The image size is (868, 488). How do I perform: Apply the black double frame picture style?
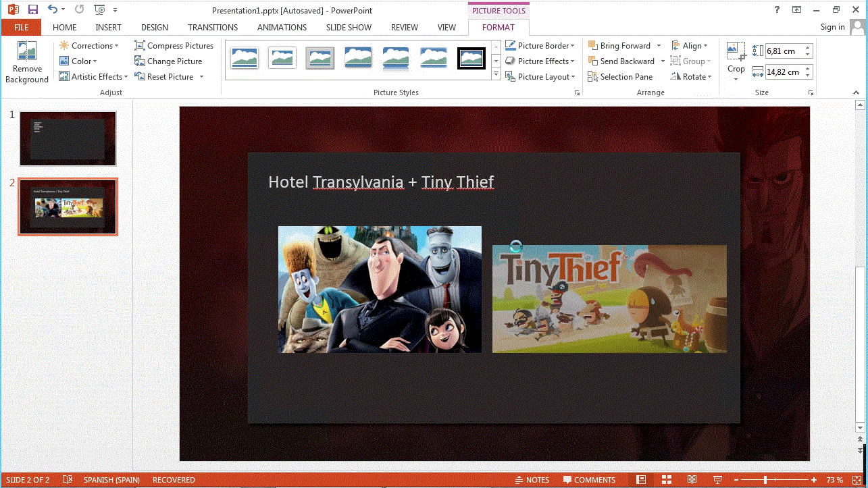click(x=471, y=58)
